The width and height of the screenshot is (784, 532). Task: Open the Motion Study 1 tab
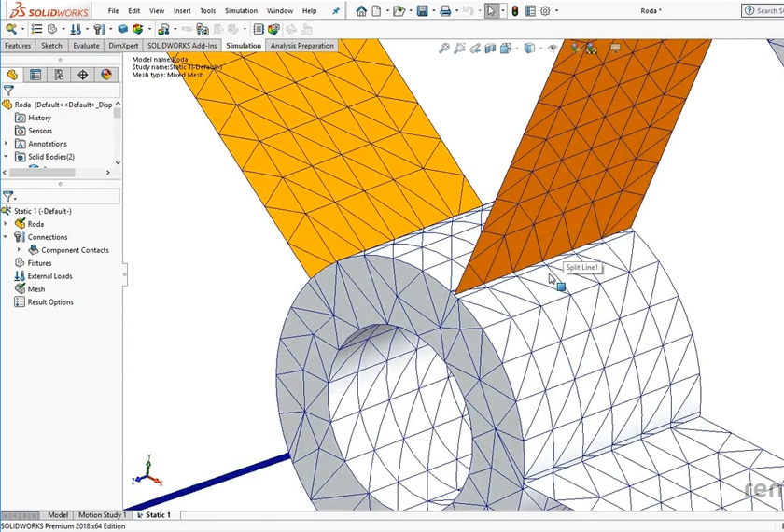coord(102,515)
